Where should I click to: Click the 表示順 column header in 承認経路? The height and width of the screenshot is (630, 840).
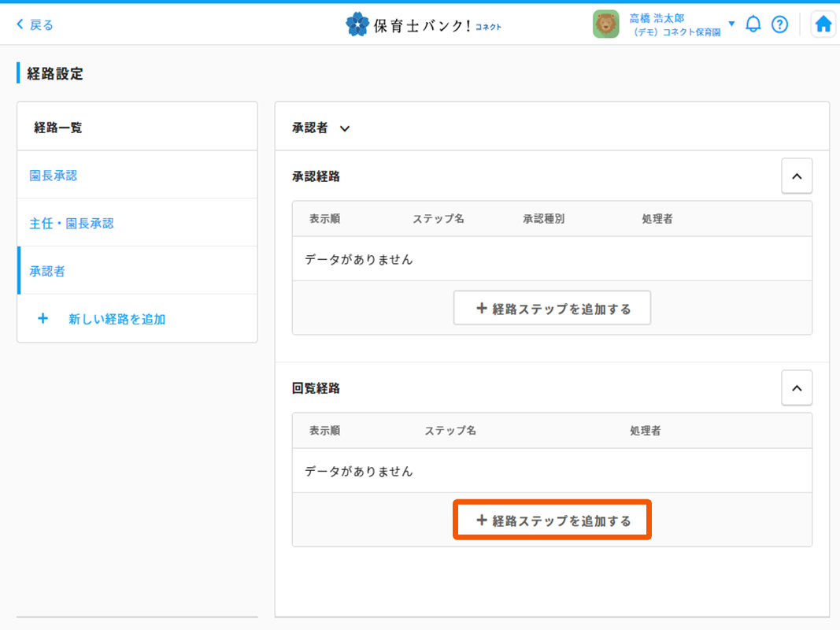coord(324,219)
